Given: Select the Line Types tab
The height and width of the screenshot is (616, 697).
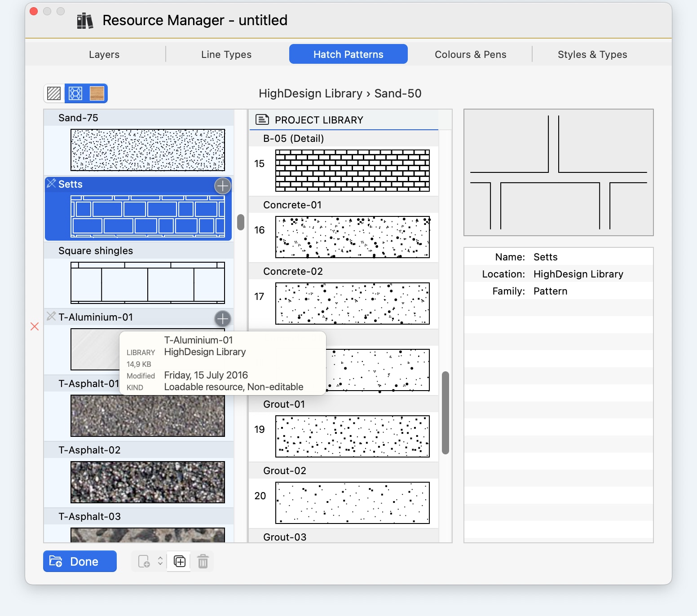Looking at the screenshot, I should point(226,54).
